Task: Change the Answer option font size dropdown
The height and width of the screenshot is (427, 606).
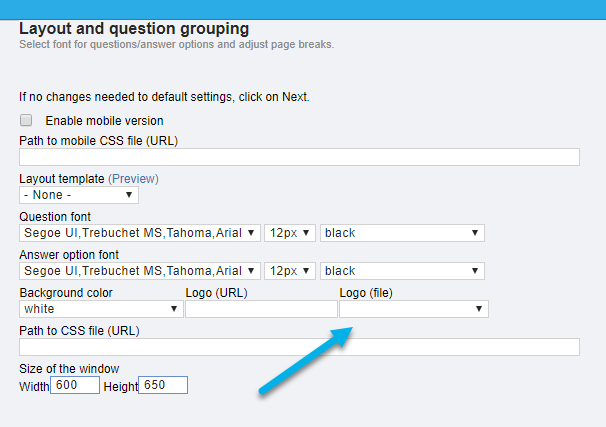Action: pos(290,270)
